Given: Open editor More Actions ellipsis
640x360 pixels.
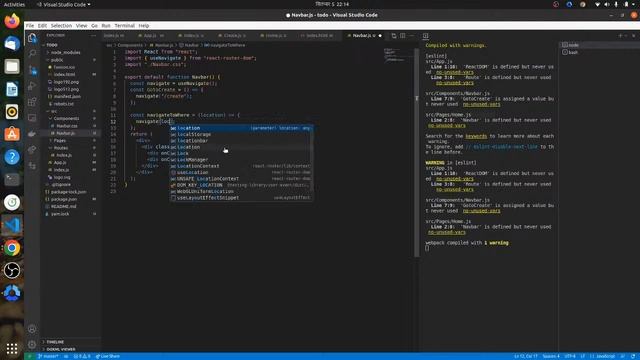Looking at the screenshot, I should point(411,36).
